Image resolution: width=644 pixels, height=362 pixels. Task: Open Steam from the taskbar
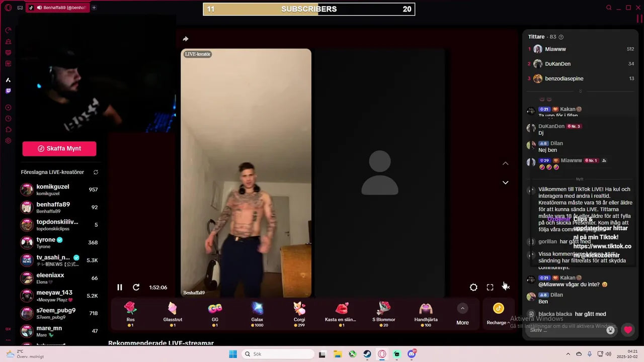pyautogui.click(x=367, y=354)
